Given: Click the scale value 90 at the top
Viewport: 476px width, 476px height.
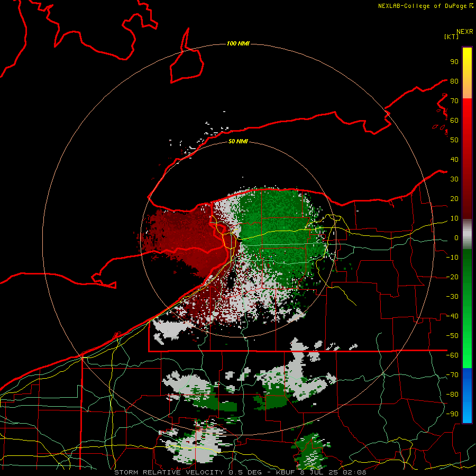Looking at the screenshot, I should click(454, 62).
